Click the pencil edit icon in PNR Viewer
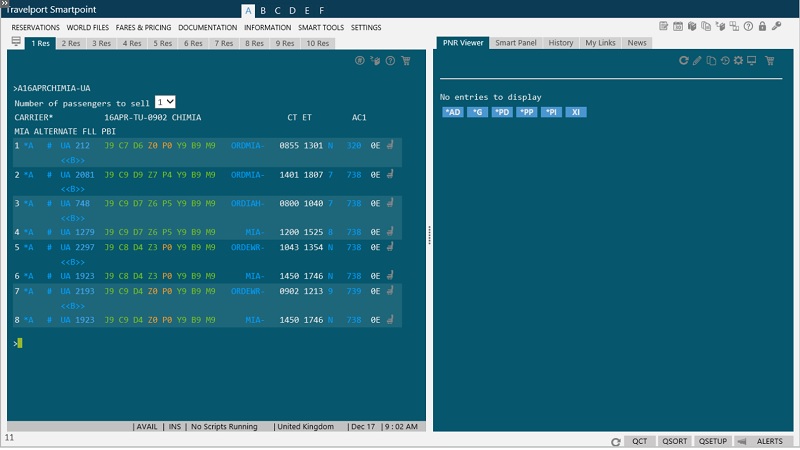 pos(697,61)
